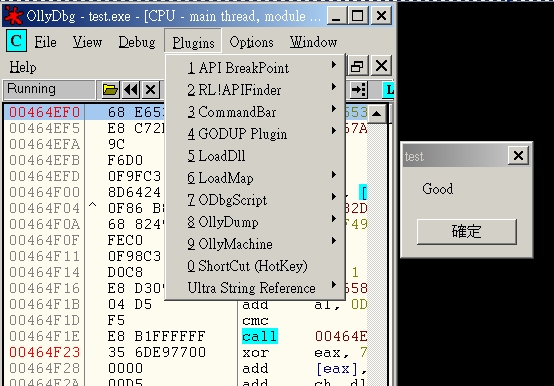
Task: Open file using the folder toolbar icon
Action: click(110, 90)
